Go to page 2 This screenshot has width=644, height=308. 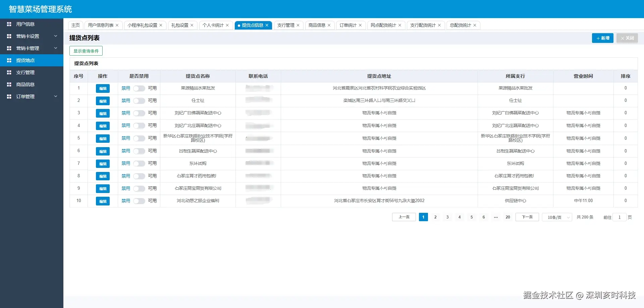(x=435, y=217)
